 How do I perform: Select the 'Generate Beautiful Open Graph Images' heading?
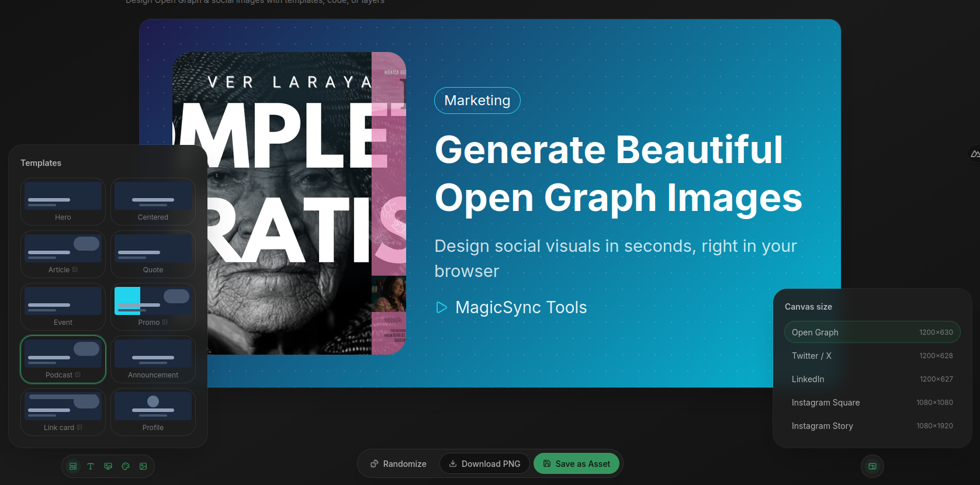click(619, 174)
